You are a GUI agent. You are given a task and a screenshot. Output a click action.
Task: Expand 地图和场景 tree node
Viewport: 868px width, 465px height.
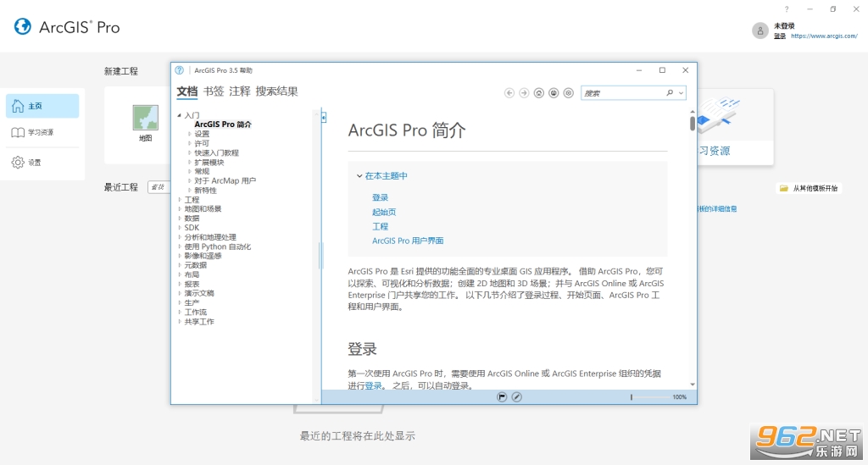[x=180, y=209]
